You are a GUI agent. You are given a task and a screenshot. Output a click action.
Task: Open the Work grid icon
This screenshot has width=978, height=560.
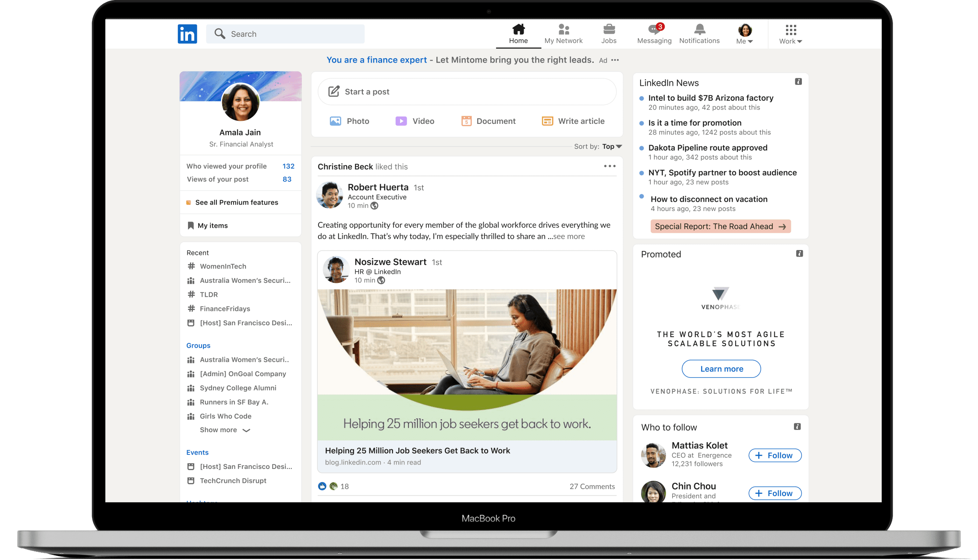click(790, 31)
